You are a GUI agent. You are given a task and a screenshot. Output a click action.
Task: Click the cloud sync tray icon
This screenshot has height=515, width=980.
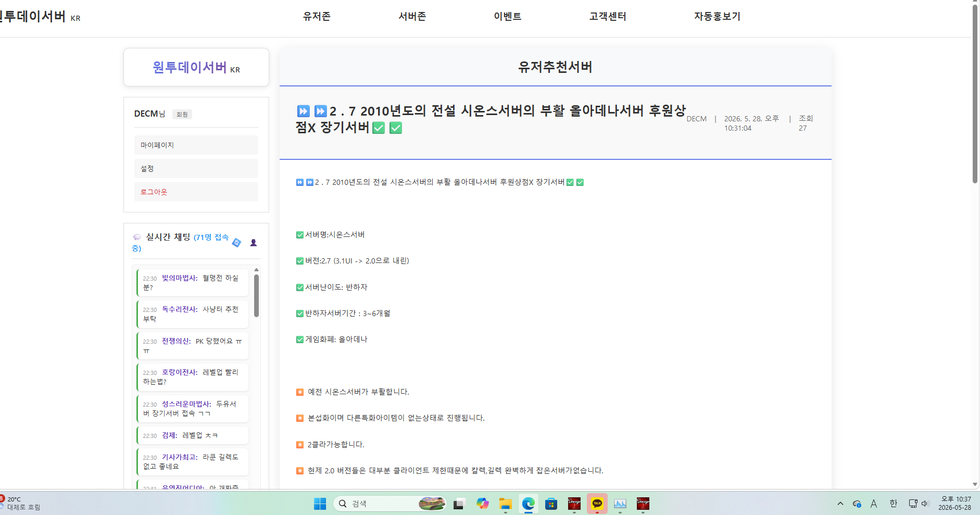point(857,504)
